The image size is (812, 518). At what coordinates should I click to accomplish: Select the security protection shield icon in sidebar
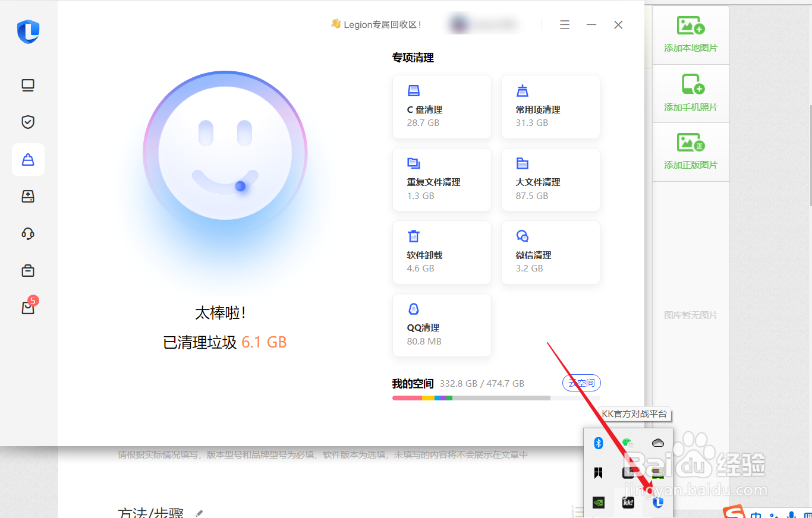coord(27,122)
